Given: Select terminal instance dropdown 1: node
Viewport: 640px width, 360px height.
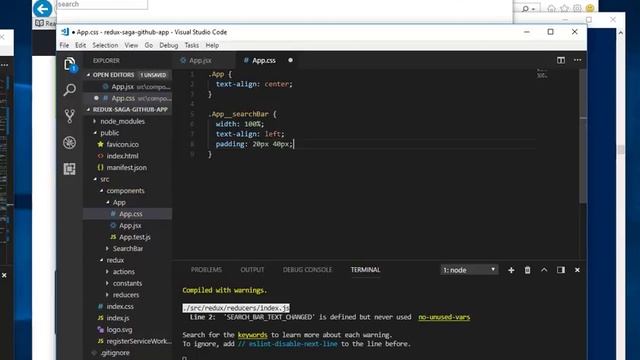Looking at the screenshot, I should 469,270.
